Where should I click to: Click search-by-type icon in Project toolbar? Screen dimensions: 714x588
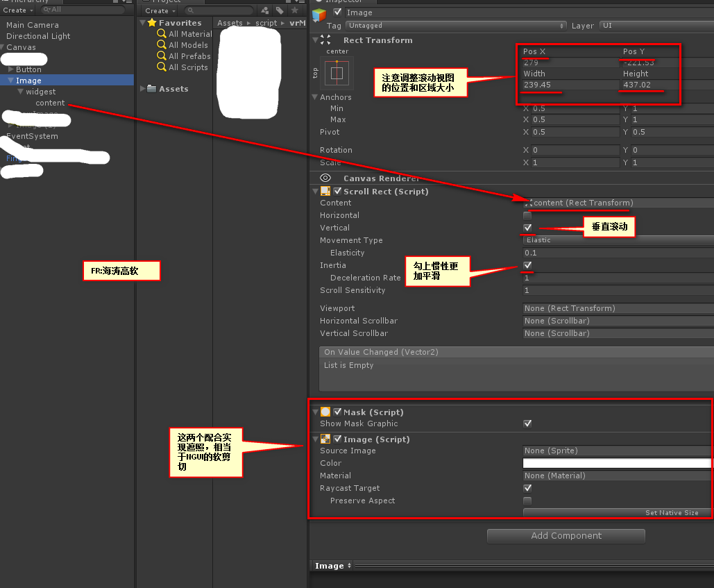tap(265, 10)
